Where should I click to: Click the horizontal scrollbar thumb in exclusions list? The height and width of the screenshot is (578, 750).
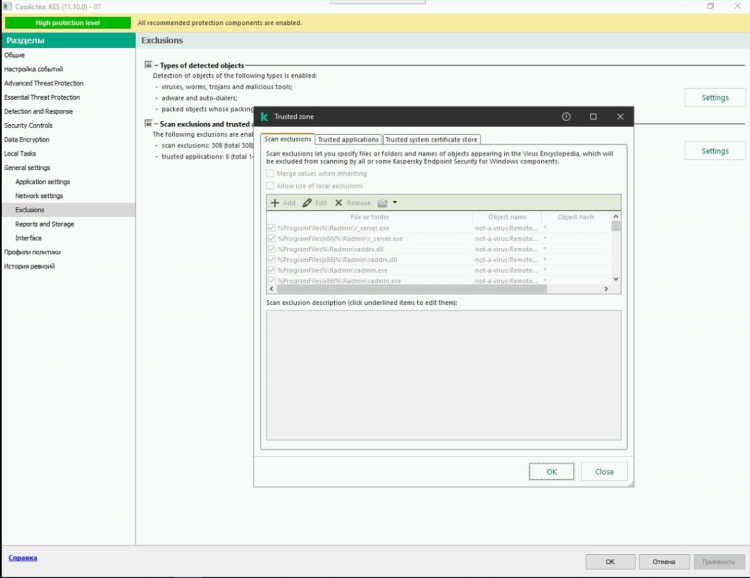411,289
